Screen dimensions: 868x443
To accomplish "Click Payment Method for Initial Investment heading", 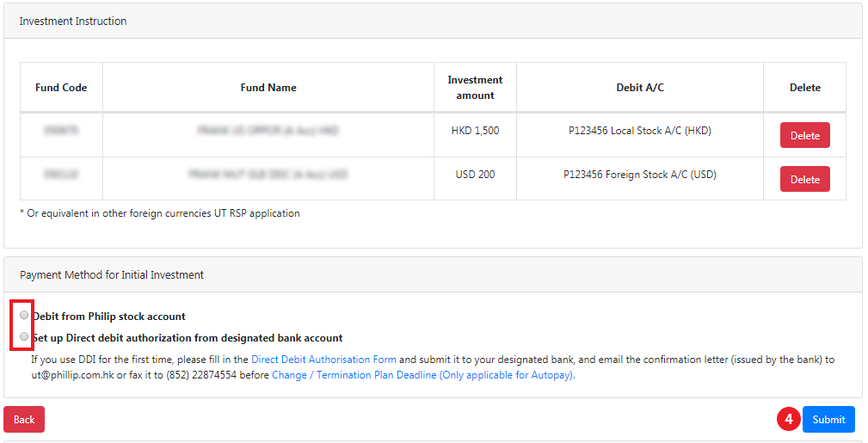I will (112, 275).
